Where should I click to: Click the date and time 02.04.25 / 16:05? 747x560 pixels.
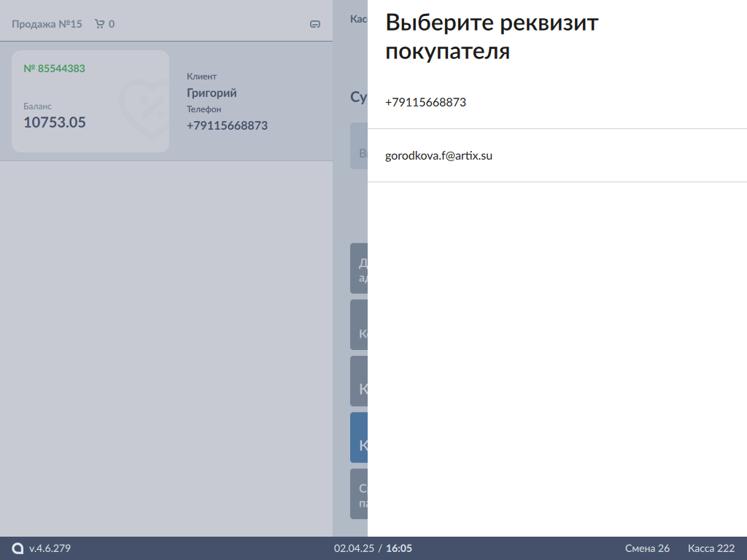coord(373,548)
